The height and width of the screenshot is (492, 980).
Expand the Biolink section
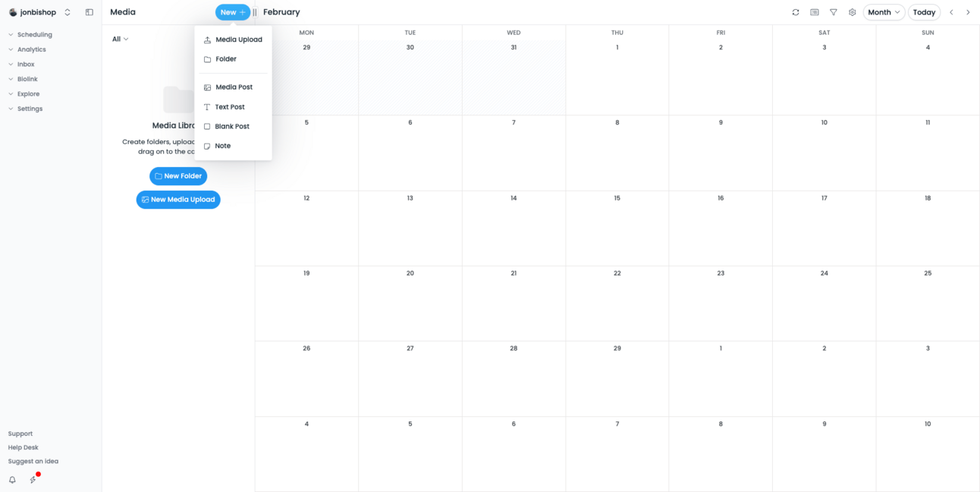tap(27, 79)
